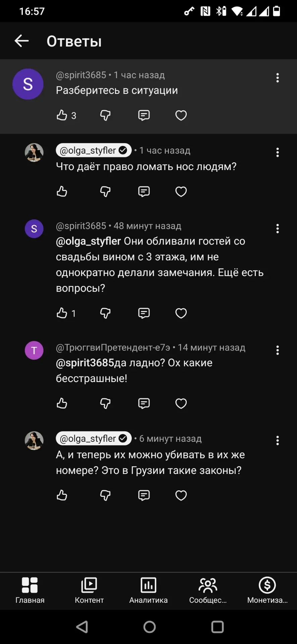This screenshot has height=644, width=297.
Task: Open three-dot menu for the 6 минут назад comment
Action: tap(278, 440)
